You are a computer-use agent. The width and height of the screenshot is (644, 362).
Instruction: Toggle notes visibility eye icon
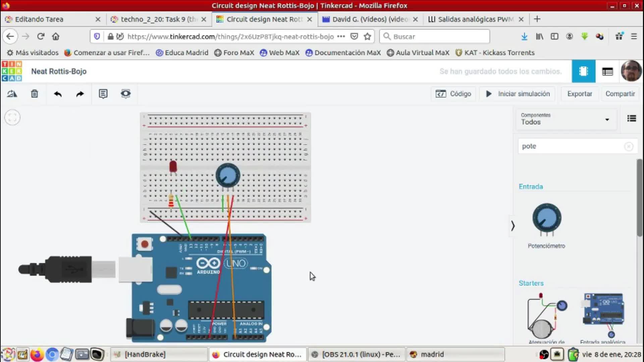[x=125, y=94]
